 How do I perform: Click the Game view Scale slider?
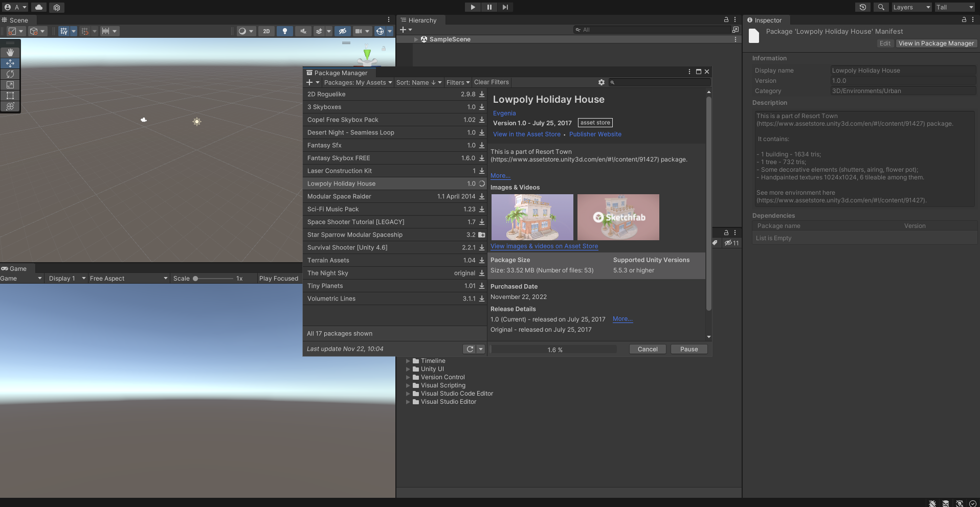click(214, 279)
